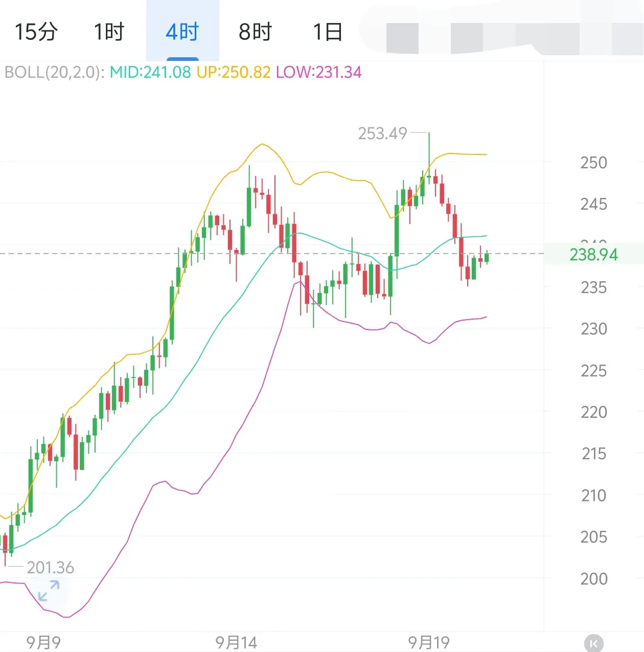The height and width of the screenshot is (652, 644).
Task: Tap the 230 price axis label
Action: click(593, 329)
